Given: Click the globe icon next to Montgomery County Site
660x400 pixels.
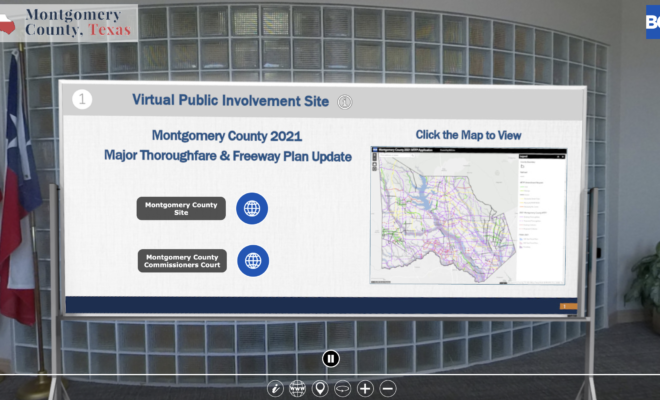Looking at the screenshot, I should [x=252, y=208].
